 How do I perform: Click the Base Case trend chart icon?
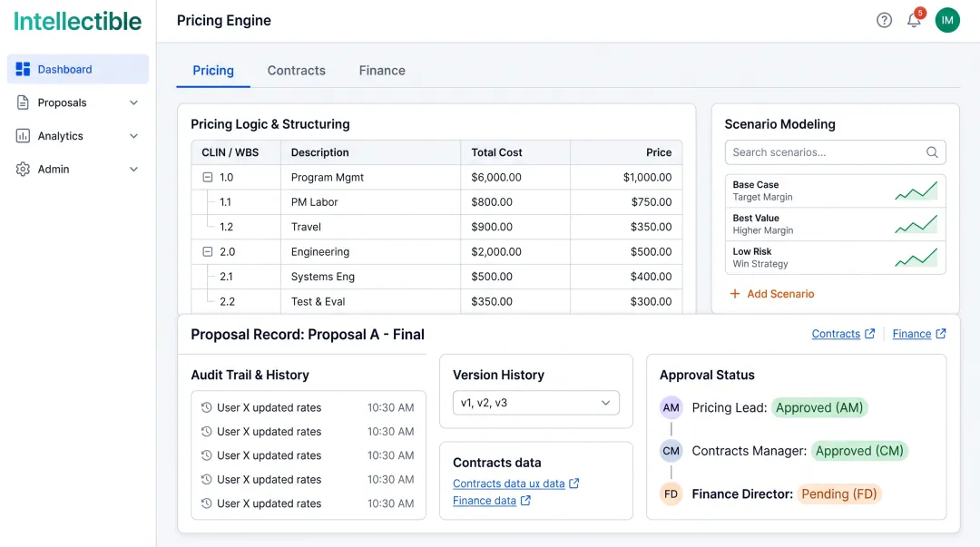point(916,190)
